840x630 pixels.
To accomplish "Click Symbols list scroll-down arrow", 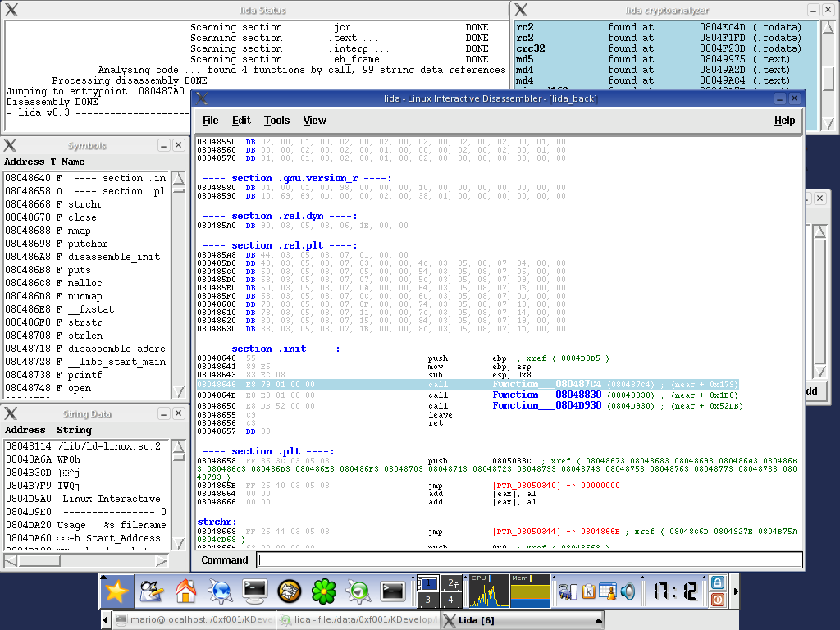I will 178,392.
